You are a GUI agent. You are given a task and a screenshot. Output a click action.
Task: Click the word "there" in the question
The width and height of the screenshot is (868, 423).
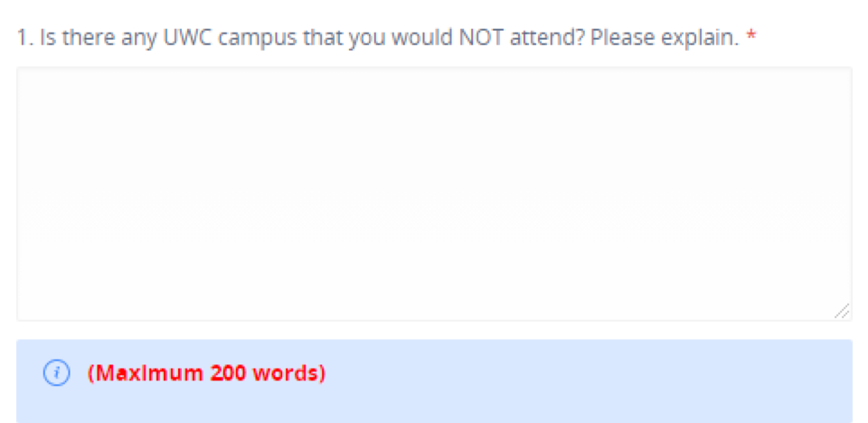click(82, 38)
